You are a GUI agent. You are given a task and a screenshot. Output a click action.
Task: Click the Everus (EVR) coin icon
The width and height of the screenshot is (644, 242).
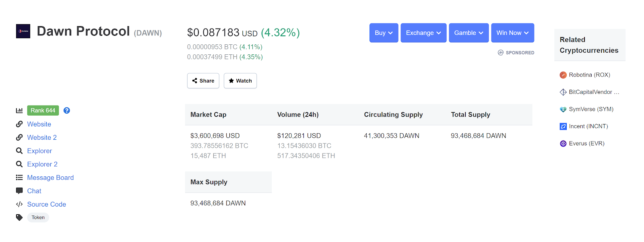pyautogui.click(x=563, y=143)
